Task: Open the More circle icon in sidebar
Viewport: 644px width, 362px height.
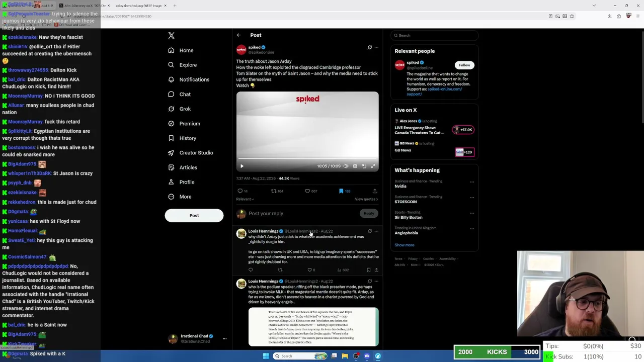Action: [171, 197]
